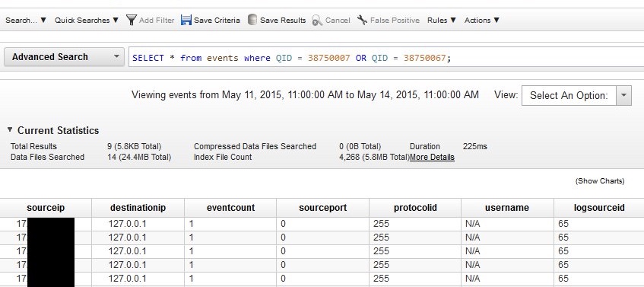Click the Add Filter label
Screen dimensions: 644x287
(157, 20)
